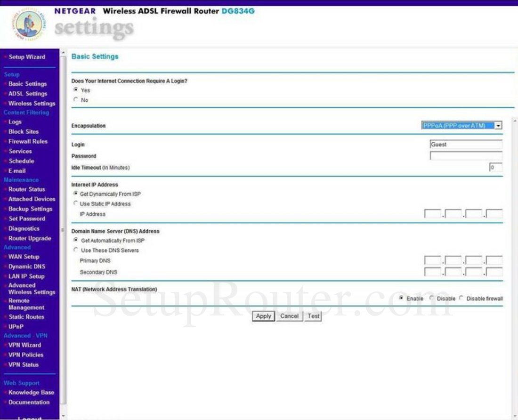Select Get Dynamically From ISP
Viewport: 518px width, 420px height.
76,194
